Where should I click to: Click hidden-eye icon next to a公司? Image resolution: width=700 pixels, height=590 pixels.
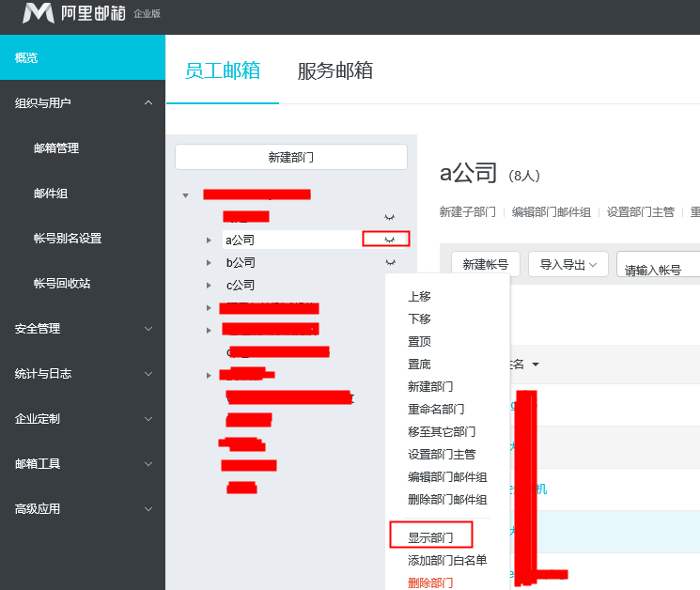[x=388, y=240]
